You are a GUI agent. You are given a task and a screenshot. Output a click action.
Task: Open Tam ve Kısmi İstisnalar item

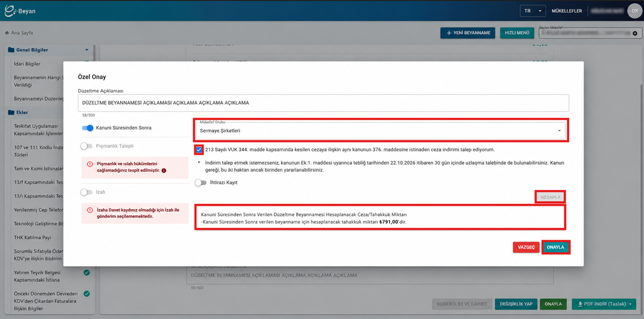pos(38,169)
